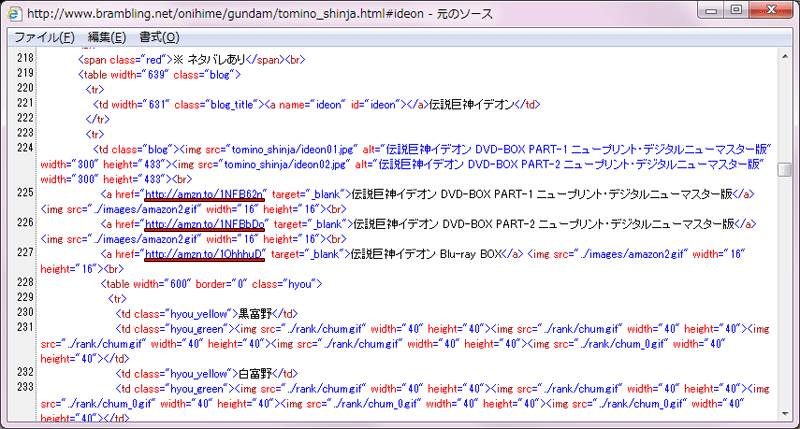Close the source viewer window
The width and height of the screenshot is (800, 429).
771,10
